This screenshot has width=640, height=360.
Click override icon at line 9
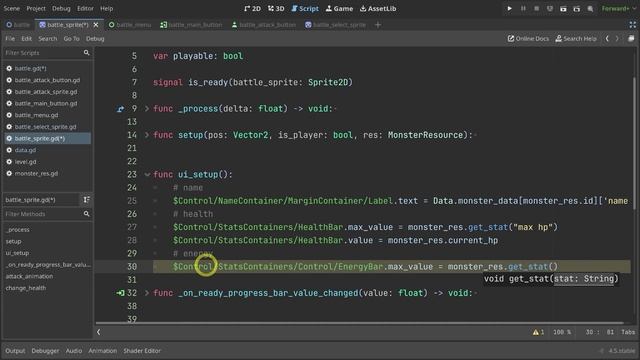(120, 109)
